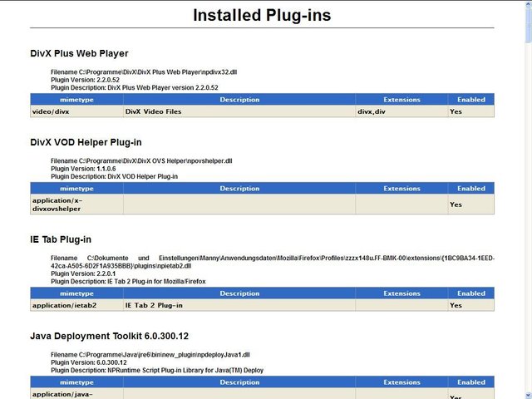Image resolution: width=532 pixels, height=399 pixels.
Task: Click Extensions header in DivX VOD Helper table
Action: coord(401,189)
